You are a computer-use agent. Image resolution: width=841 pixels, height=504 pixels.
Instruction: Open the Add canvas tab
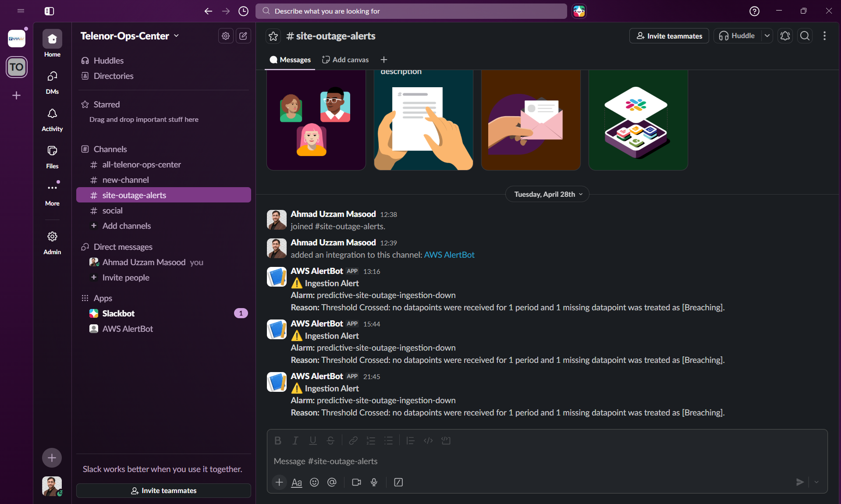click(x=345, y=60)
